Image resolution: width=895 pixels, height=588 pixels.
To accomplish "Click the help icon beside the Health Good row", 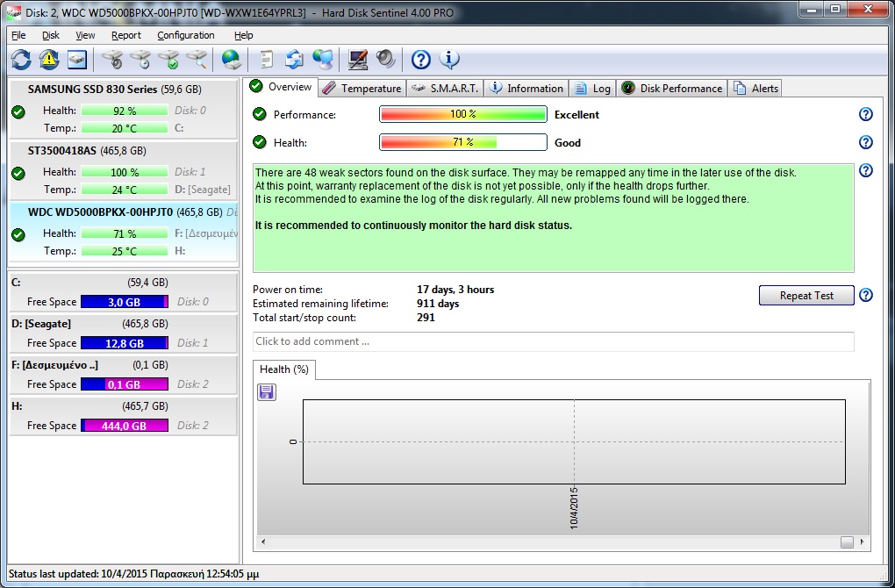I will click(x=866, y=142).
